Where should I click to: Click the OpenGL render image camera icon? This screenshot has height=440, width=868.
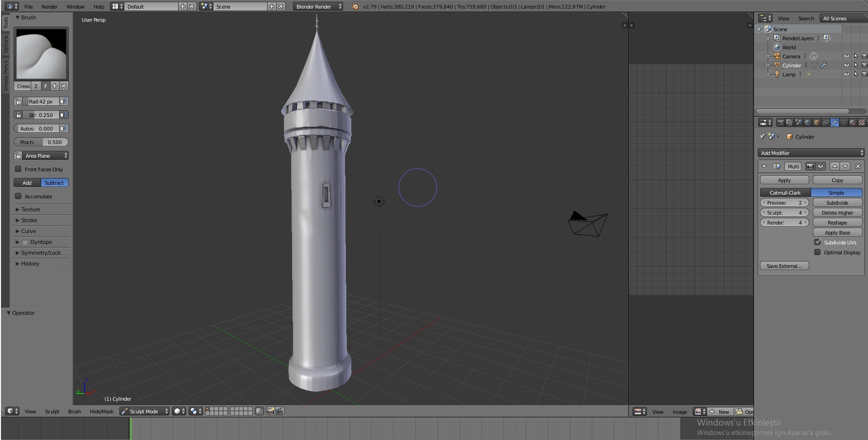tap(271, 411)
